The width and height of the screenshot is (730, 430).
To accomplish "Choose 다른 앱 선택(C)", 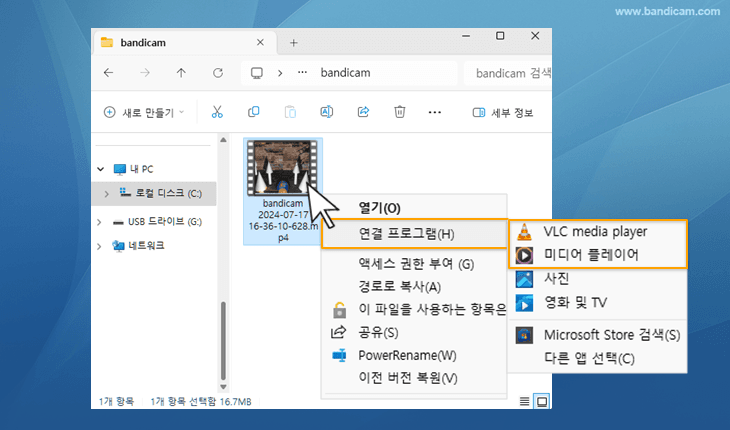I will 589,358.
